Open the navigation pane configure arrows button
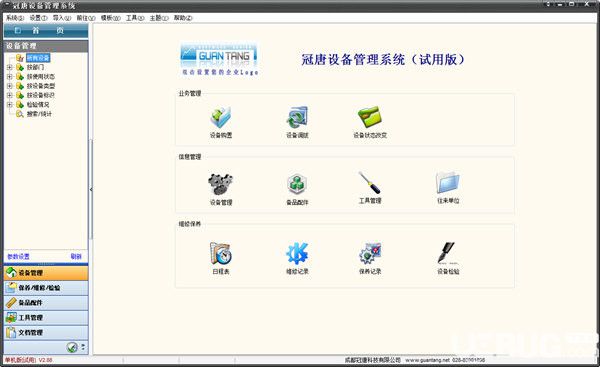The width and height of the screenshot is (600, 367). (83, 347)
